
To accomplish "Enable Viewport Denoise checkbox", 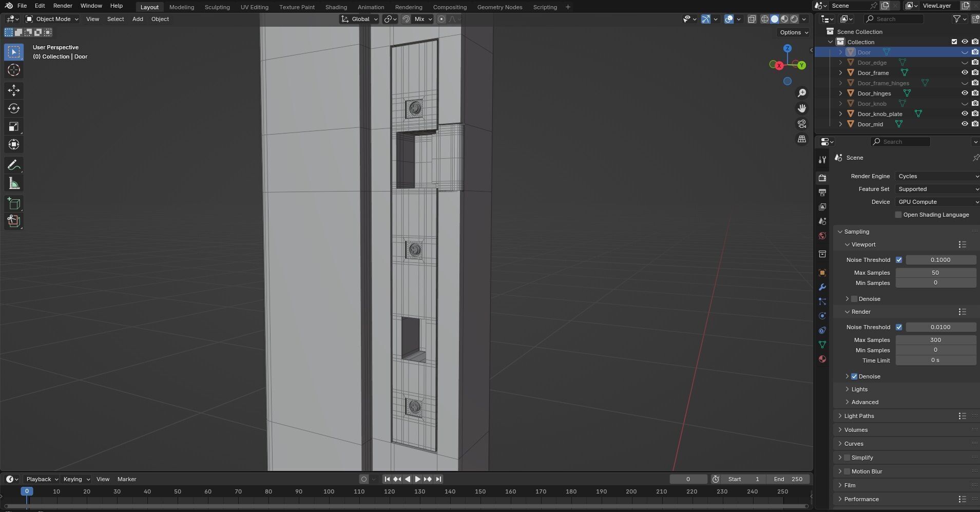I will click(854, 299).
